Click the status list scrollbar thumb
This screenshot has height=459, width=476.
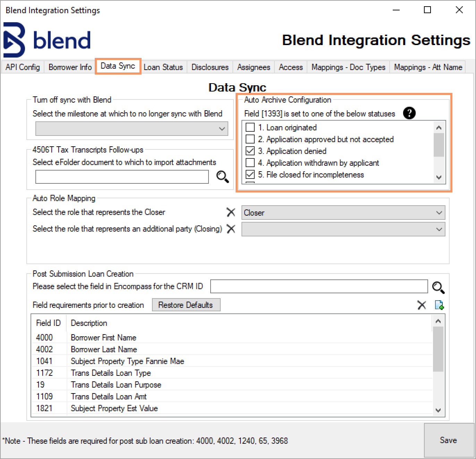tap(439, 145)
